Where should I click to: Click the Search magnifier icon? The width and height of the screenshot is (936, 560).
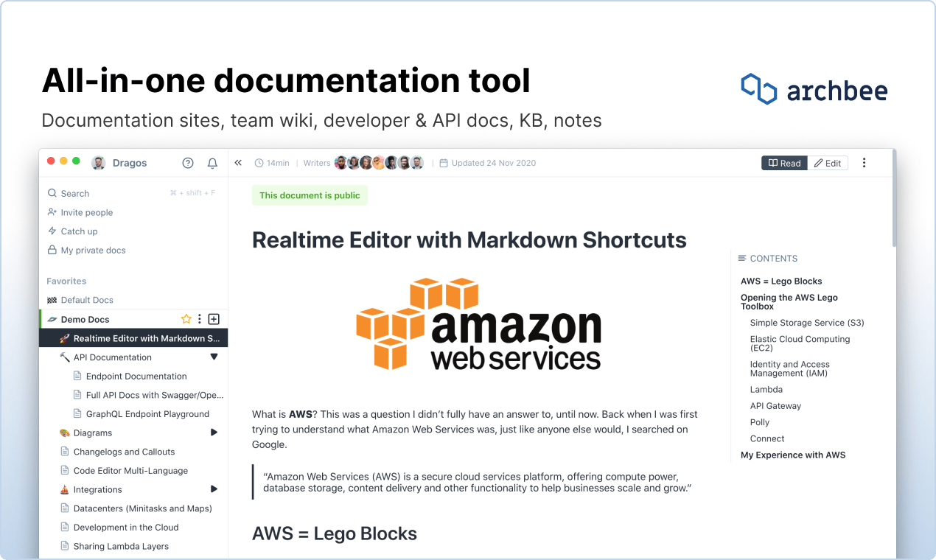coord(52,193)
